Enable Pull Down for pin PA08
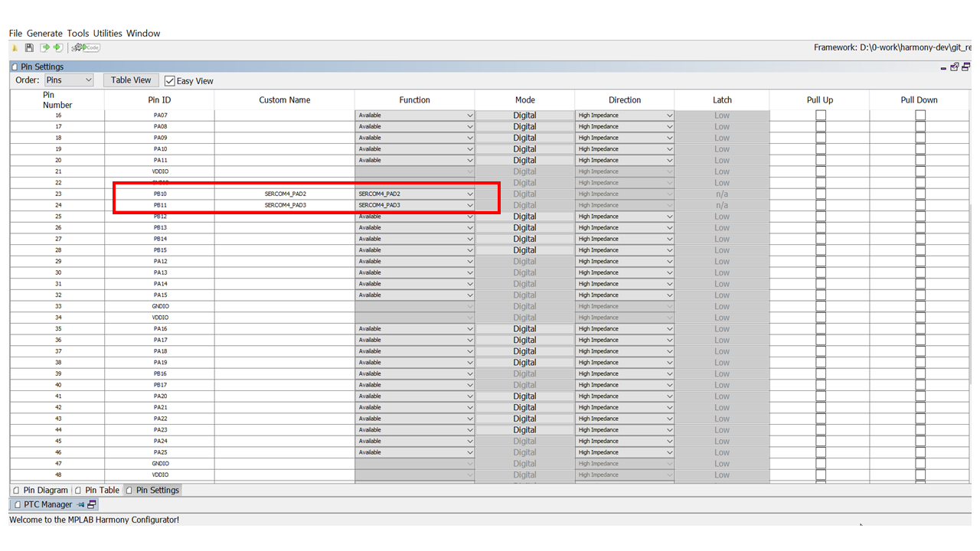This screenshot has height=551, width=980. point(920,127)
